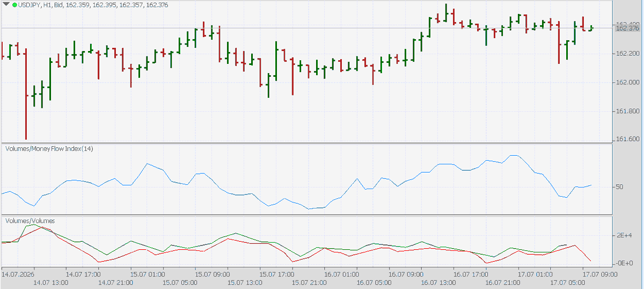Viewport: 644px width, 289px height.
Task: Open the chart menu triangle beside USDJPY
Action: click(x=5, y=4)
